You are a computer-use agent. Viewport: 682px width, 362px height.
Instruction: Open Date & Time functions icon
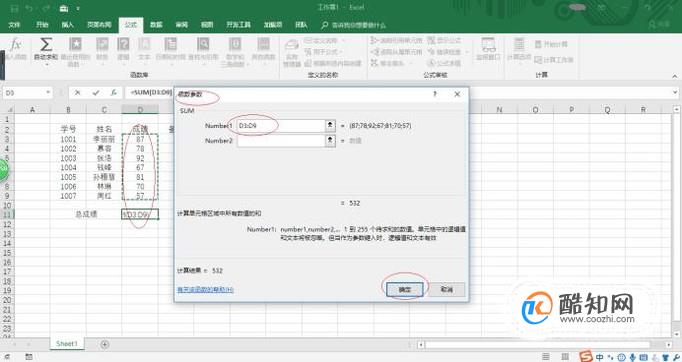[170, 45]
